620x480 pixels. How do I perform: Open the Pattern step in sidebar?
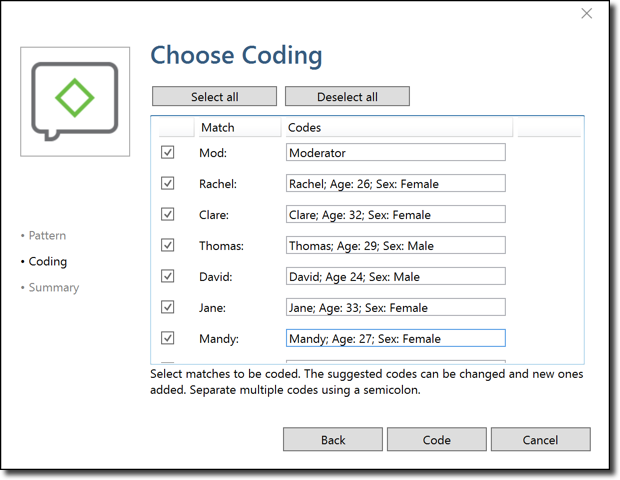(x=47, y=236)
